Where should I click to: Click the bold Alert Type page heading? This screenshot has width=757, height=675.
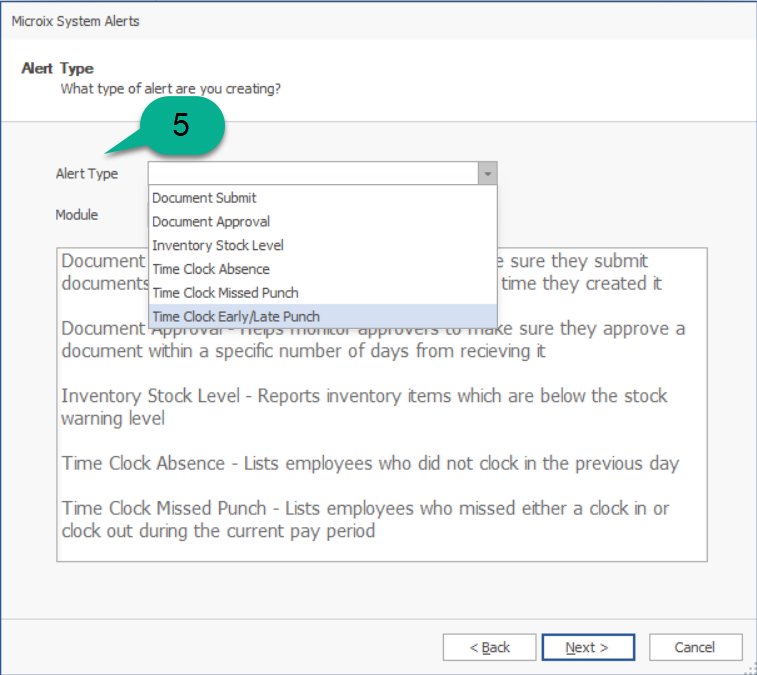click(x=57, y=68)
